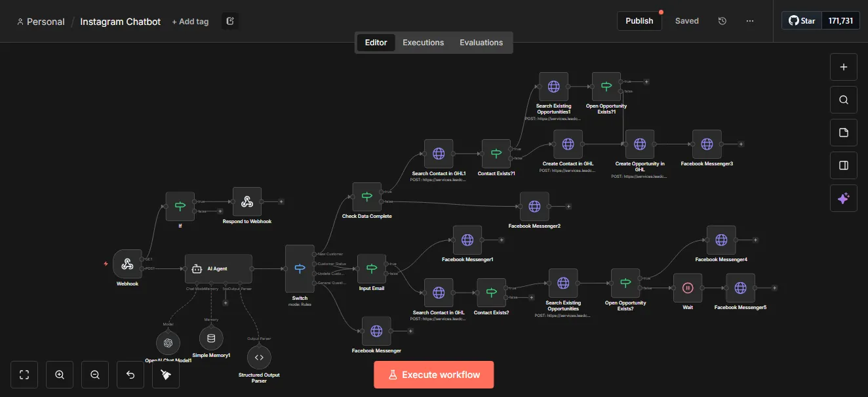Click Execute workflow button

[x=434, y=375]
